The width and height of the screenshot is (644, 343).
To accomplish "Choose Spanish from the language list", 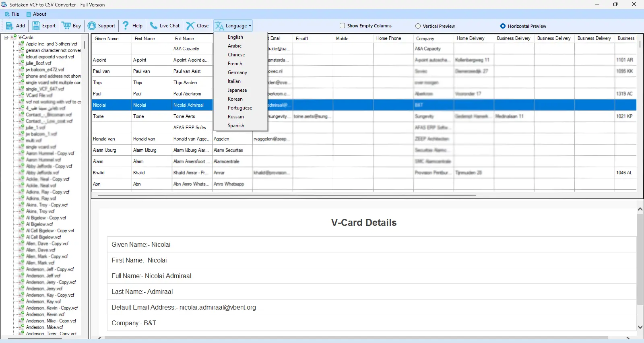I will [x=236, y=126].
